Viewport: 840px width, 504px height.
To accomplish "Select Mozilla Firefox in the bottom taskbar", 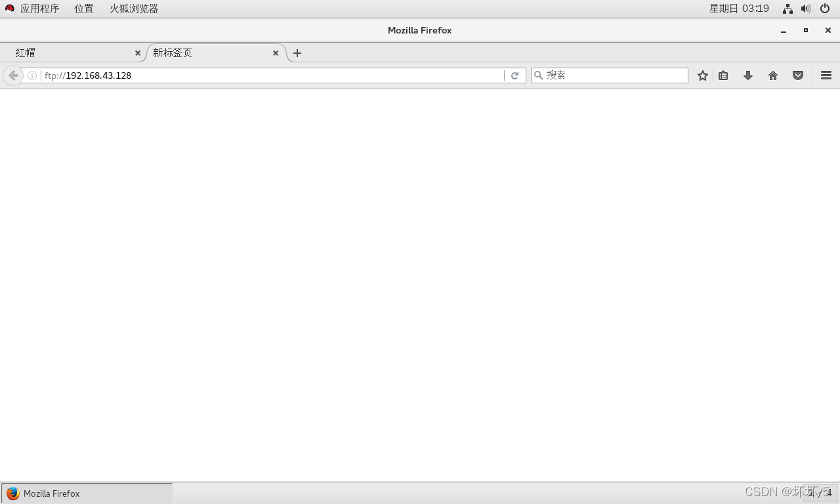I will (87, 493).
